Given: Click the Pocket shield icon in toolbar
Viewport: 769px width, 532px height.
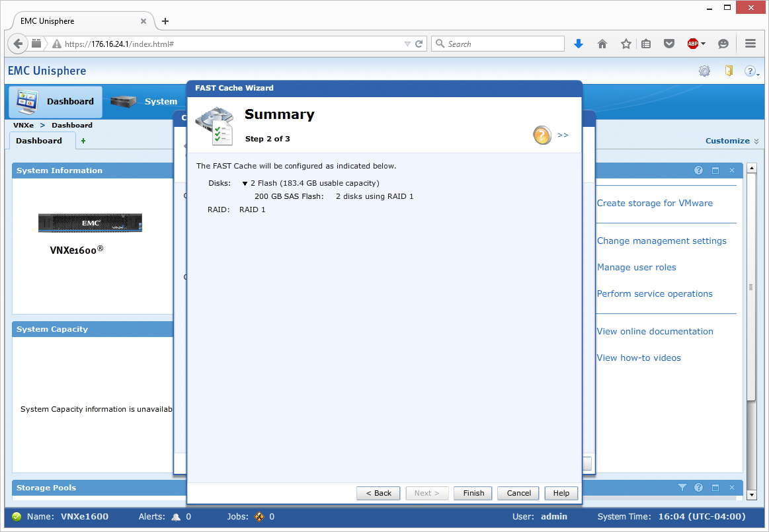Looking at the screenshot, I should click(669, 44).
